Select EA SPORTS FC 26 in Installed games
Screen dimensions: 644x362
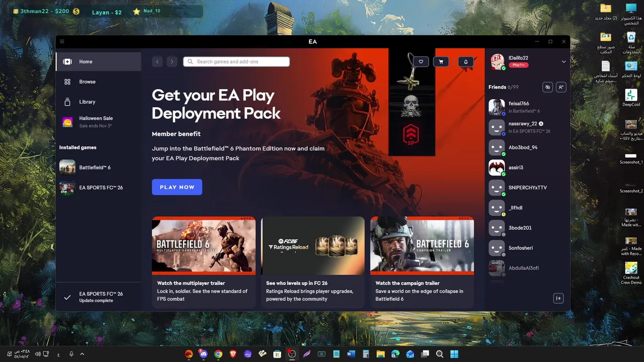point(99,188)
